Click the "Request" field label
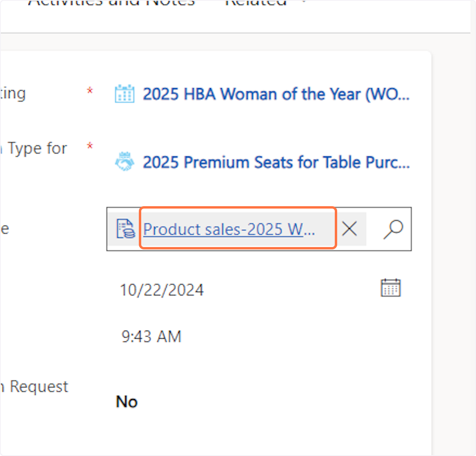 pos(38,386)
